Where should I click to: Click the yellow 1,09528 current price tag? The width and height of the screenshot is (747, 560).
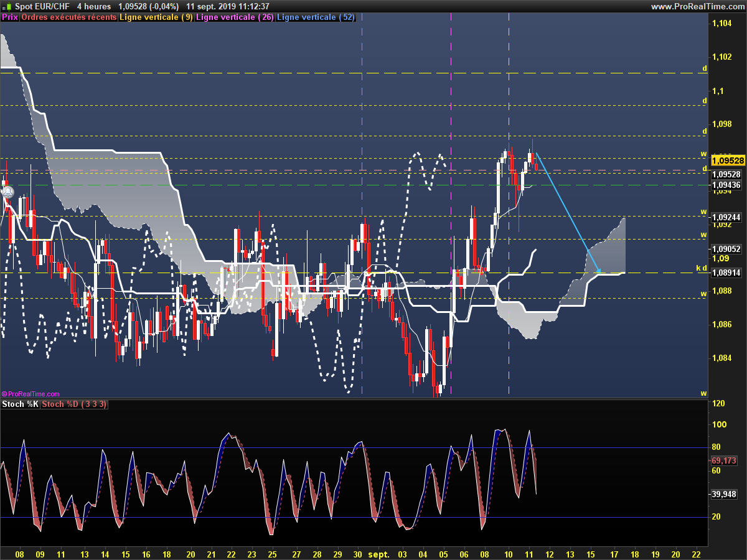(x=727, y=159)
